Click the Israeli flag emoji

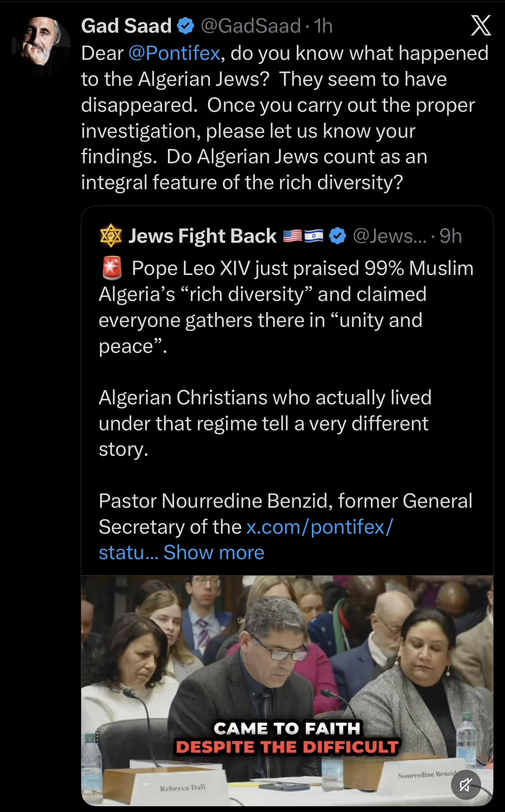click(x=314, y=236)
